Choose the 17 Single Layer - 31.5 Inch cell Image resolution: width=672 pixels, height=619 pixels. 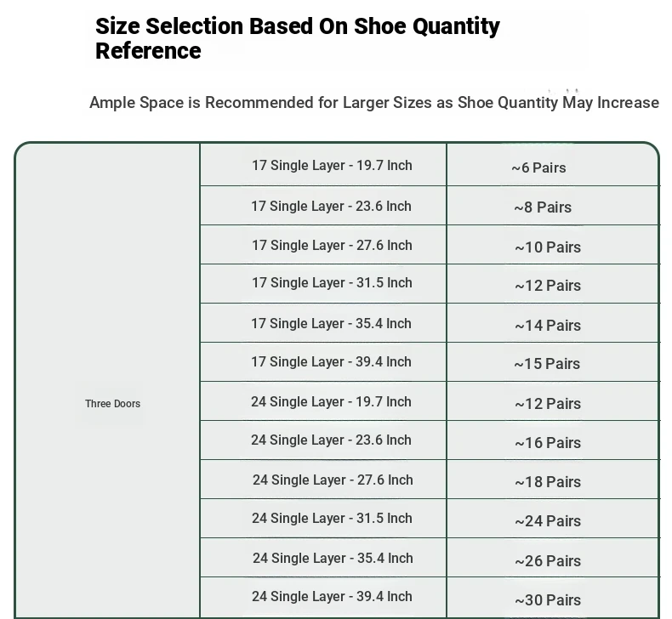pyautogui.click(x=323, y=284)
